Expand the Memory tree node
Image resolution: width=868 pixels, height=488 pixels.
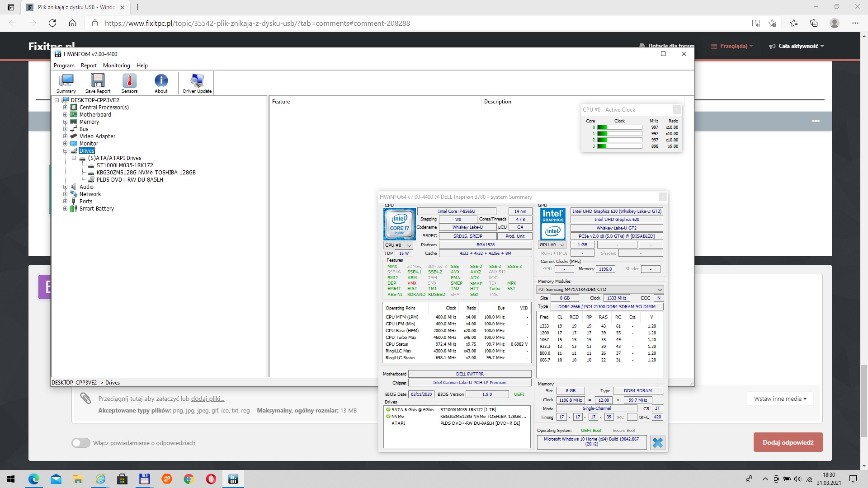(65, 122)
